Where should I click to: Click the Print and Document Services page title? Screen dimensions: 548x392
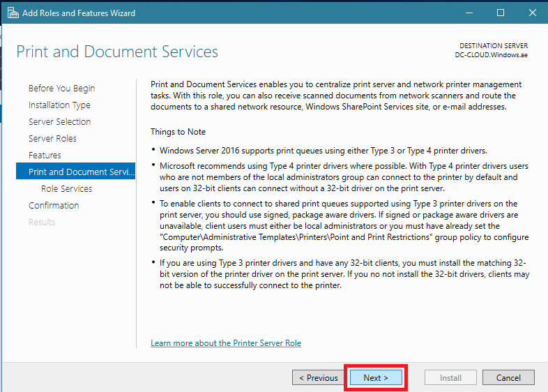click(117, 52)
